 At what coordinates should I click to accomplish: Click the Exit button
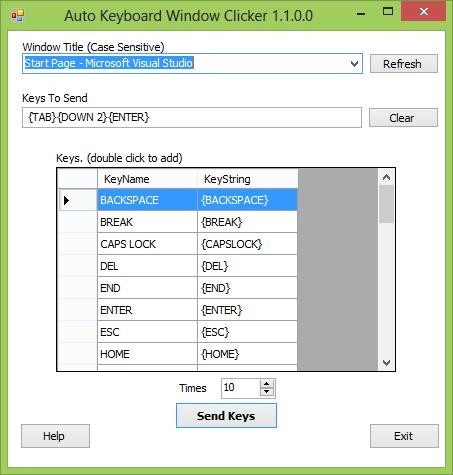404,436
